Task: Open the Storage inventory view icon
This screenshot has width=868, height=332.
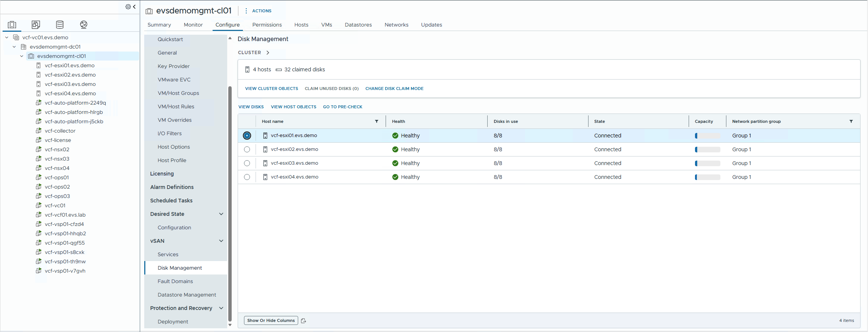Action: coord(60,25)
